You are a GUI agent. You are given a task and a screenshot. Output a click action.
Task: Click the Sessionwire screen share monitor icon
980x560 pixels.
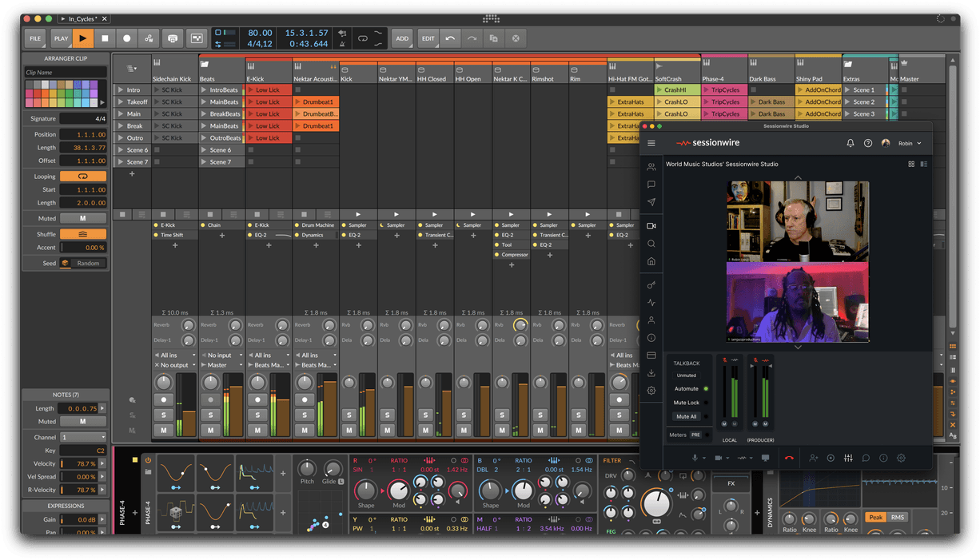pyautogui.click(x=766, y=458)
